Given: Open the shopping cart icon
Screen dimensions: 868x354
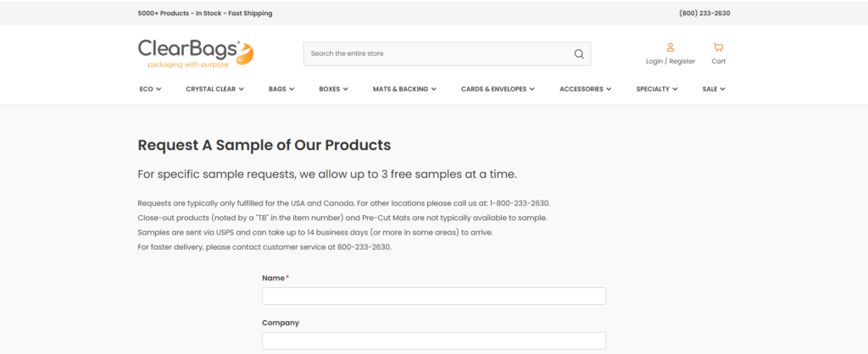Looking at the screenshot, I should (718, 47).
